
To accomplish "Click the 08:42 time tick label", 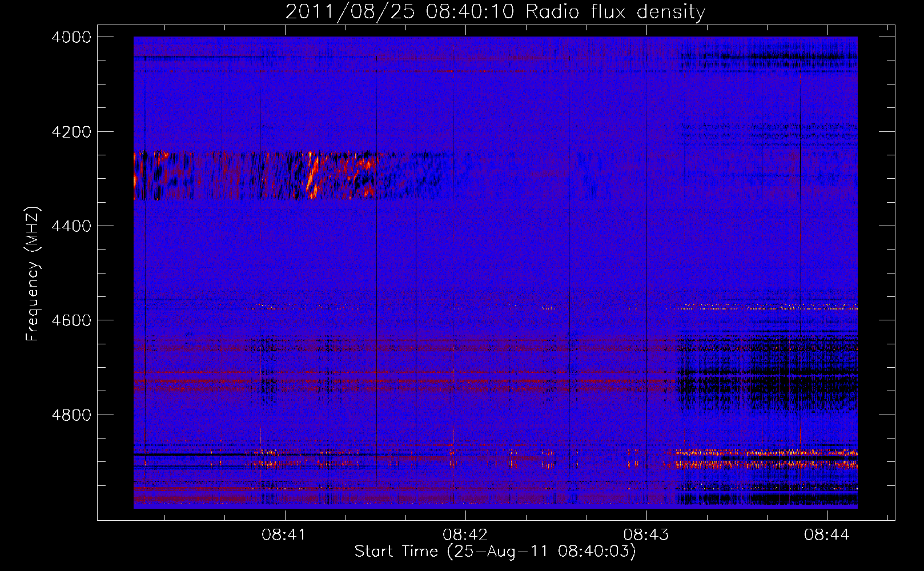I will coord(465,534).
